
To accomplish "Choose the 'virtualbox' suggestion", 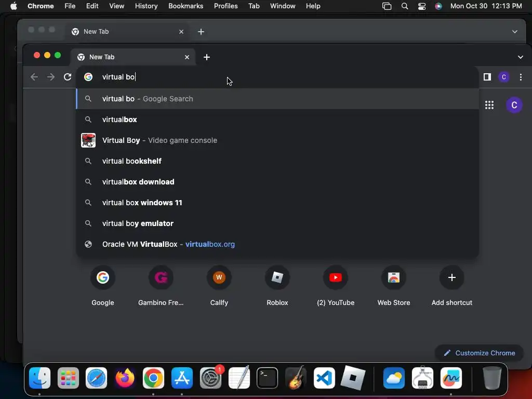I will click(x=277, y=119).
